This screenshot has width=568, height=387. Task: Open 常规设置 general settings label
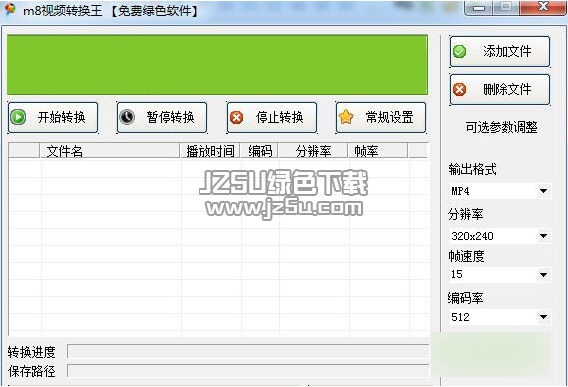pos(389,117)
